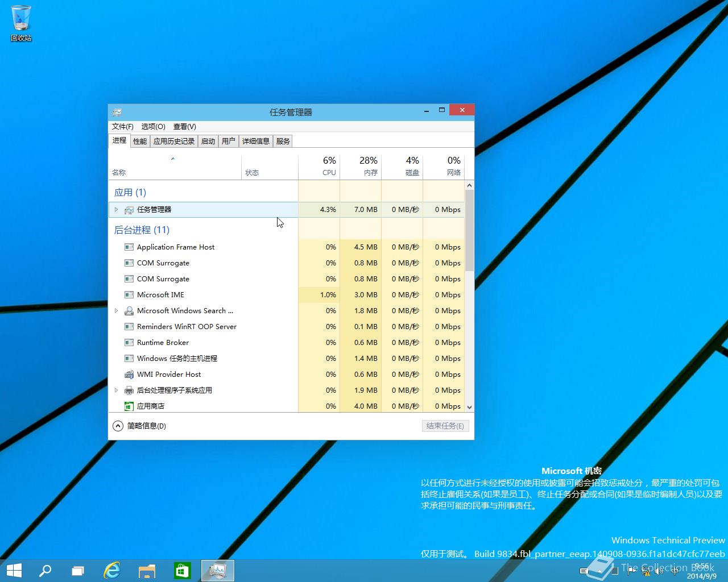
Task: Open the Recycle Bin desktop icon
Action: pos(21,24)
